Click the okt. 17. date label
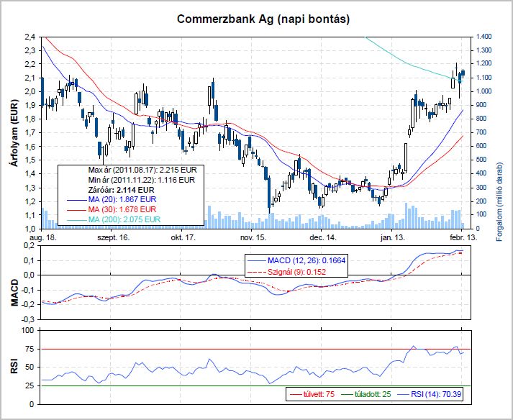The image size is (513, 420). tap(183, 237)
